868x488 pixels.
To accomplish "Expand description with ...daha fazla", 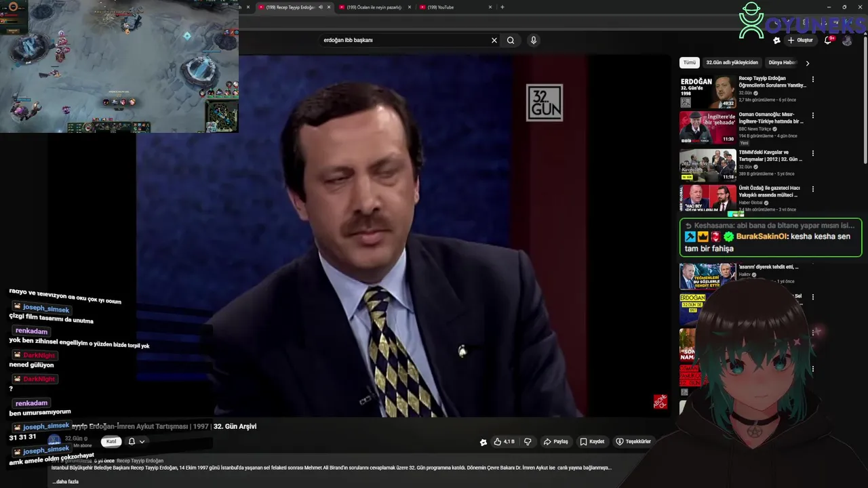I will (66, 481).
